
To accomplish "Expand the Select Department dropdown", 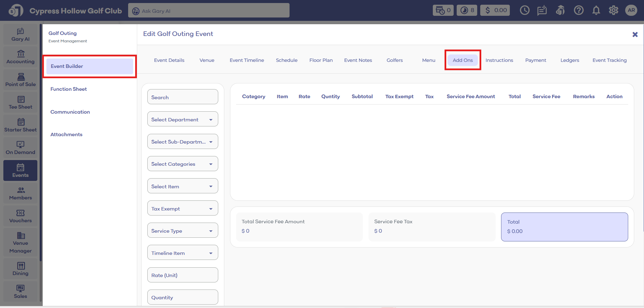I will pos(183,119).
